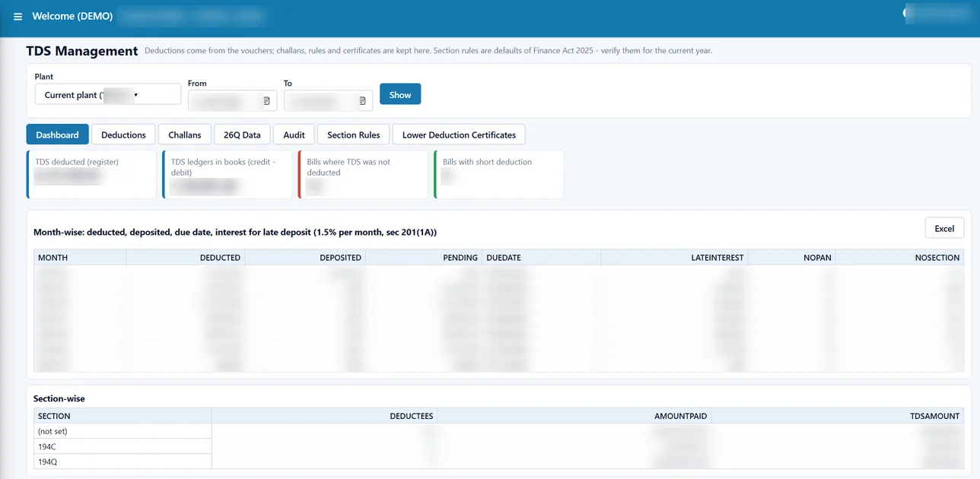Open the To date calendar picker icon
The height and width of the screenshot is (479, 980).
tap(363, 100)
